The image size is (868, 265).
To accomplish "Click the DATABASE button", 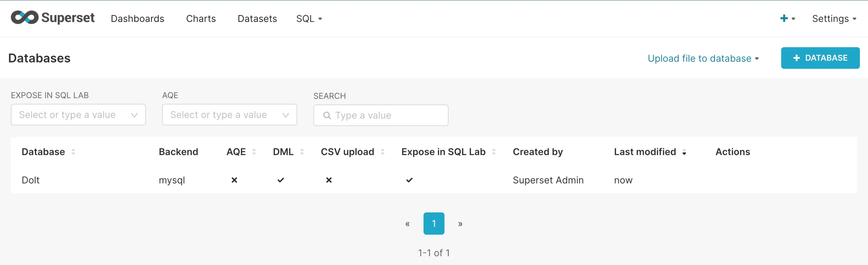I will click(x=820, y=58).
